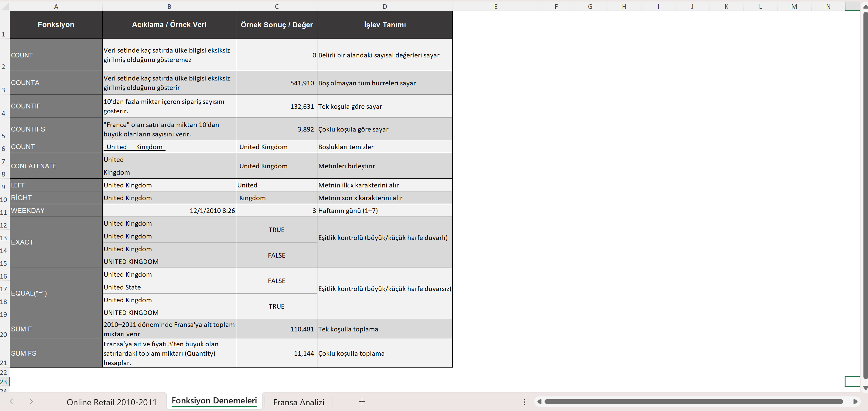868x411 pixels.
Task: Select the COUNTIF function cell
Action: 56,106
